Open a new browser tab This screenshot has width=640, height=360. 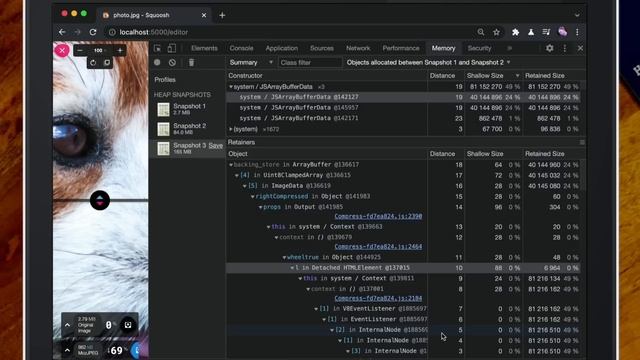(x=222, y=15)
